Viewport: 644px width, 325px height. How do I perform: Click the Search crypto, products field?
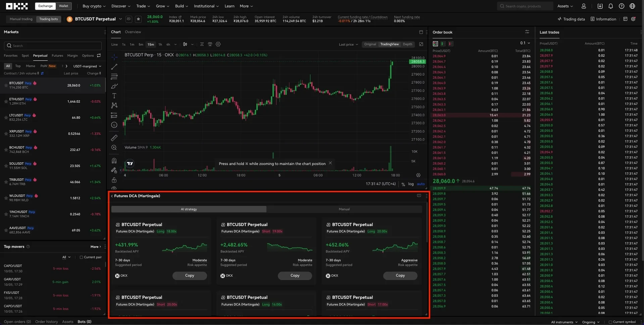tap(525, 6)
